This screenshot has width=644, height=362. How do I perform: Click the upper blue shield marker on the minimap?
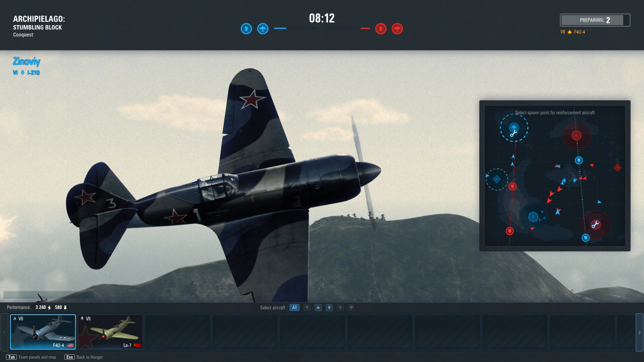579,160
